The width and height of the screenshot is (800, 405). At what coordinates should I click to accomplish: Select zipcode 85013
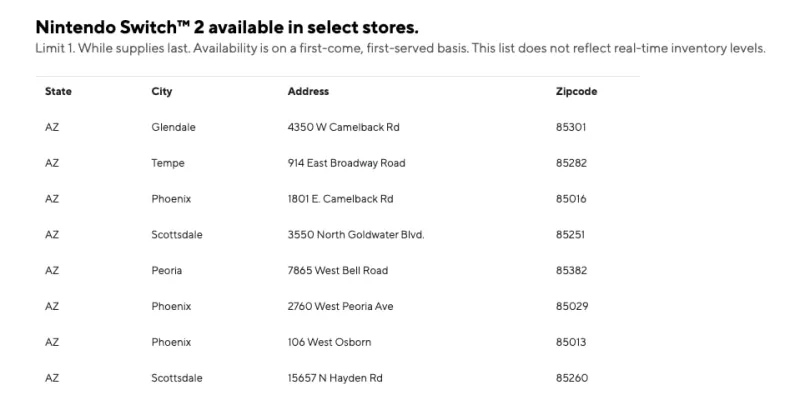tap(570, 342)
